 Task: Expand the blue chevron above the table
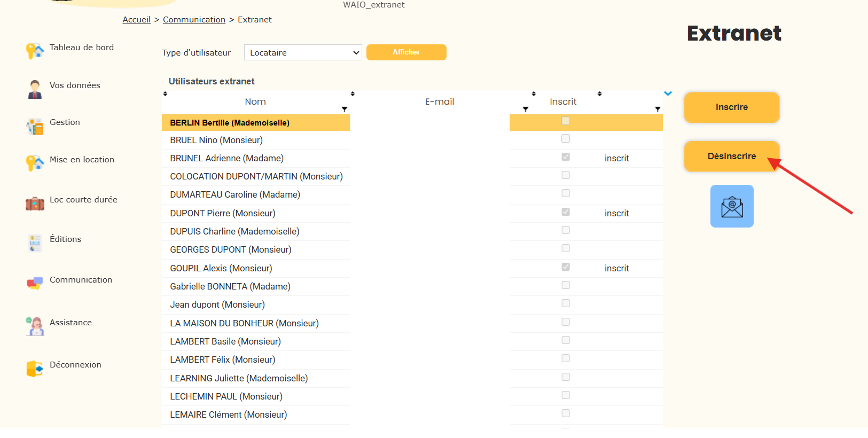point(668,93)
